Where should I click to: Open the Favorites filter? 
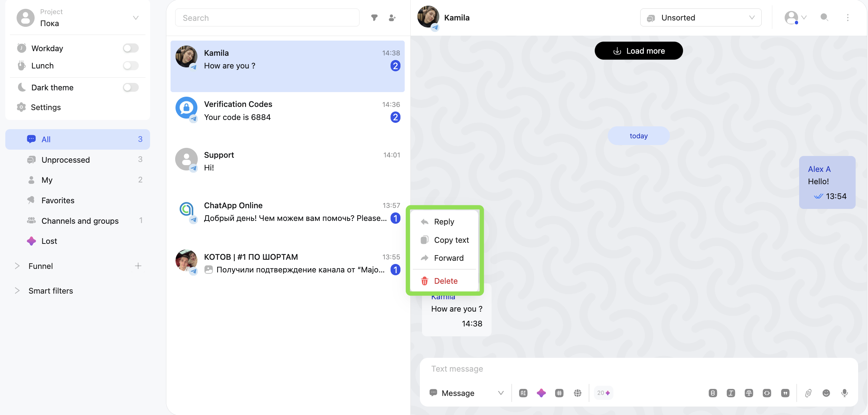tap(78, 200)
